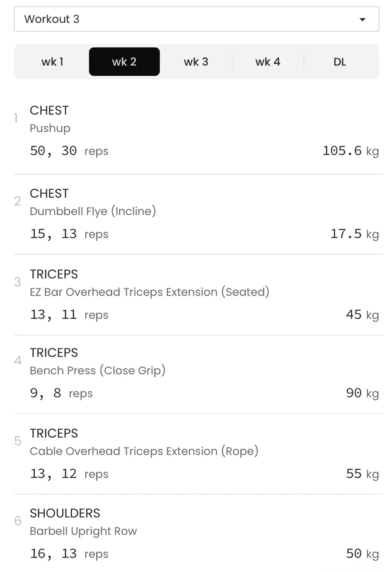Click the dropdown caret arrow icon
This screenshot has width=392, height=572.
pos(362,19)
